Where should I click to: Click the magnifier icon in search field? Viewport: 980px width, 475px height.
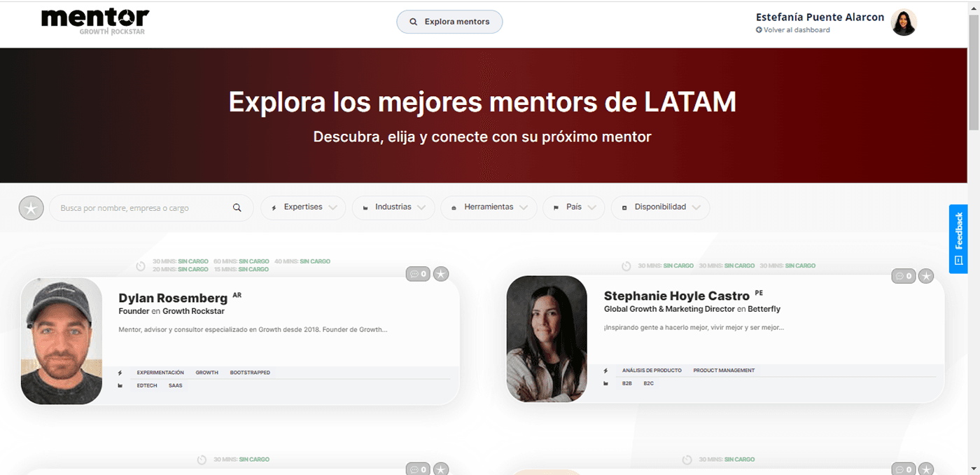click(x=237, y=208)
